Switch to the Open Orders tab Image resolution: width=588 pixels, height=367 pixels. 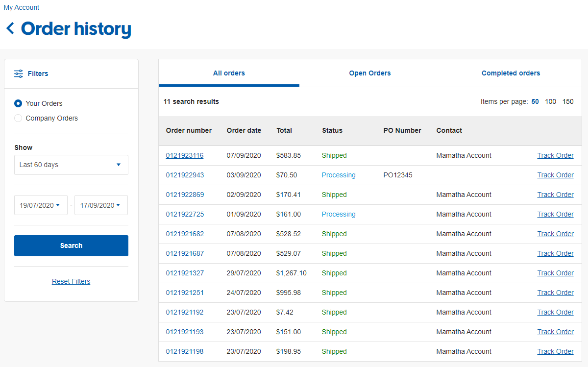click(369, 73)
